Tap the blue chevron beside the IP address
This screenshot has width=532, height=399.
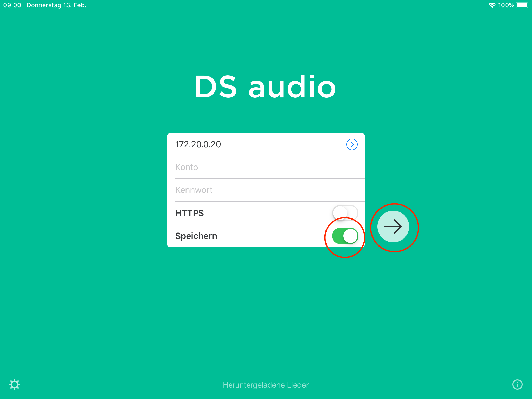pos(352,144)
